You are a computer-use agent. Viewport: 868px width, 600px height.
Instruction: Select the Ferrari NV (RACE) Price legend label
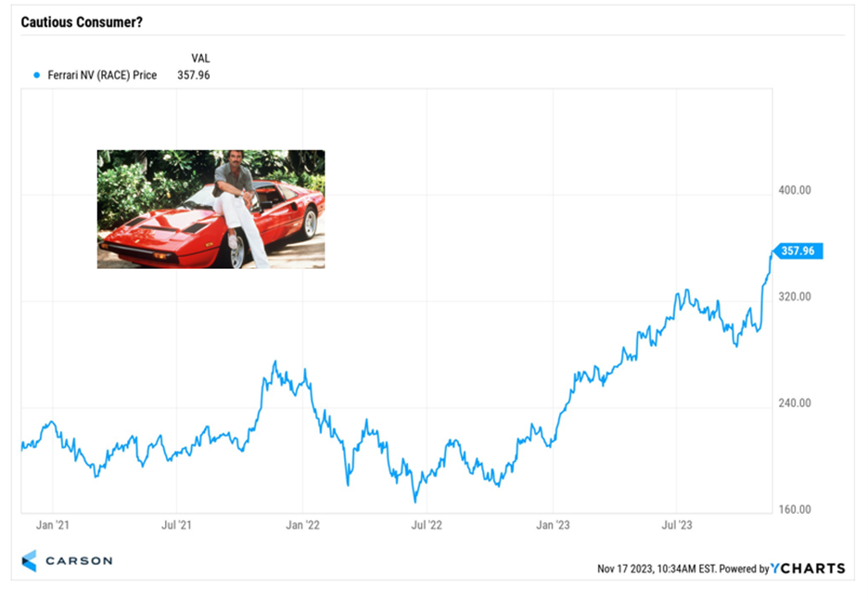(102, 75)
